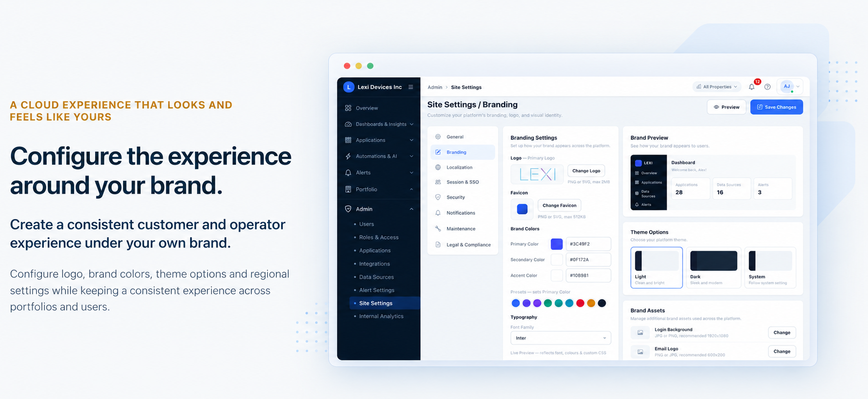Image resolution: width=868 pixels, height=399 pixels.
Task: Click the Secondary Color hex field #0F172A
Action: pos(588,260)
